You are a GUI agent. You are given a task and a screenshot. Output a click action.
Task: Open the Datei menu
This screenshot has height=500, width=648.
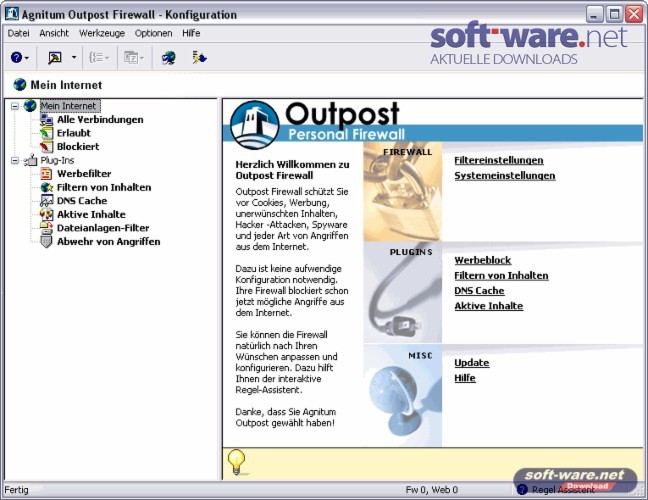(19, 33)
